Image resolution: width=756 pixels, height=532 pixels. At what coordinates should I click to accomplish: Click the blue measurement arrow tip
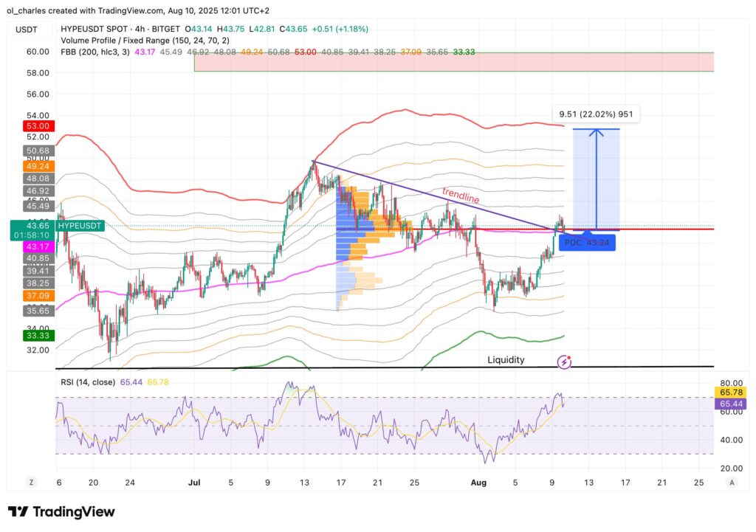coord(595,131)
